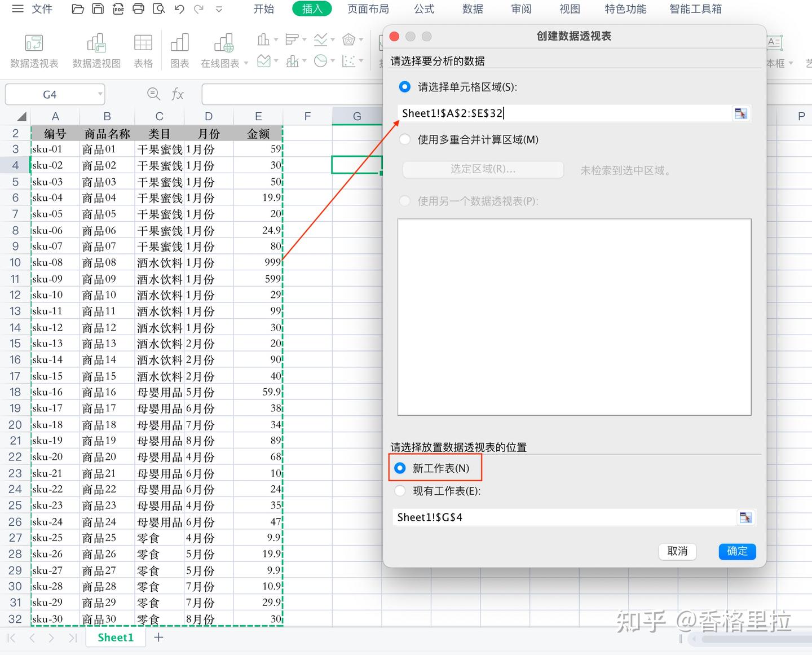Switch to the 数据 tab
This screenshot has height=655, width=812.
473,9
